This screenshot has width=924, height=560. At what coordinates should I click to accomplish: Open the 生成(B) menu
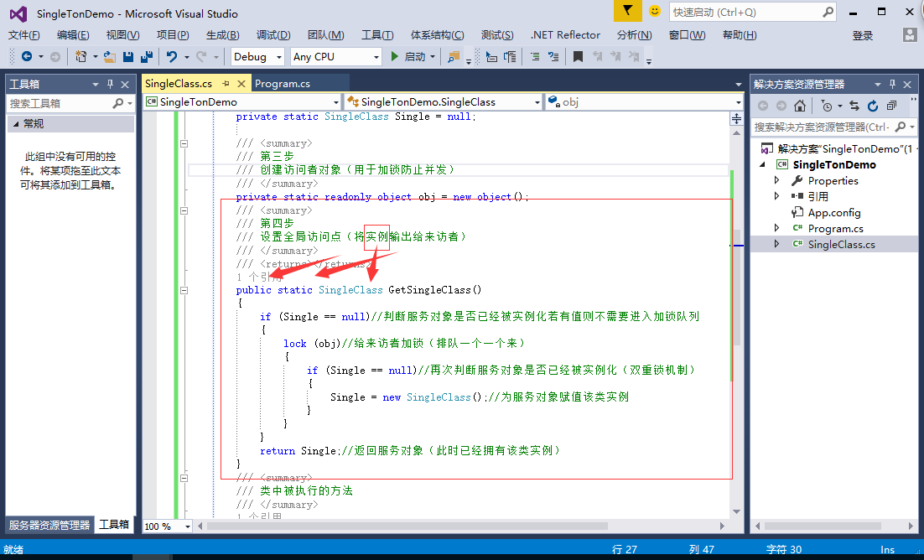[x=223, y=34]
